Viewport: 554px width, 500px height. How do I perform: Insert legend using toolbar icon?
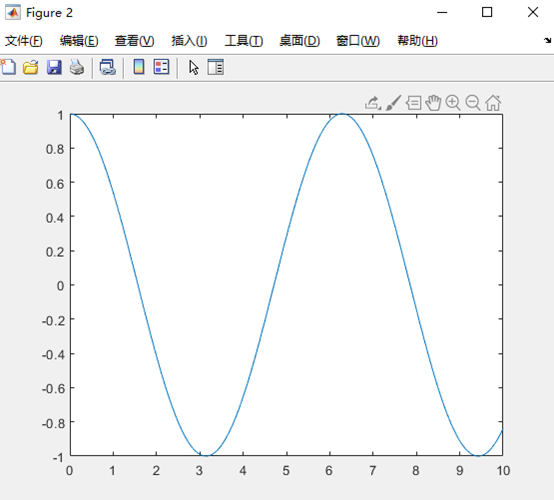coord(161,67)
